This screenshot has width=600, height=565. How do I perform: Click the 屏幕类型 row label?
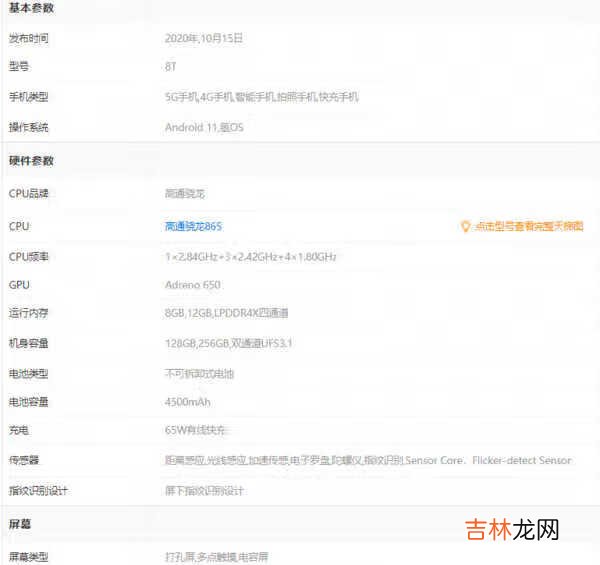coord(29,557)
